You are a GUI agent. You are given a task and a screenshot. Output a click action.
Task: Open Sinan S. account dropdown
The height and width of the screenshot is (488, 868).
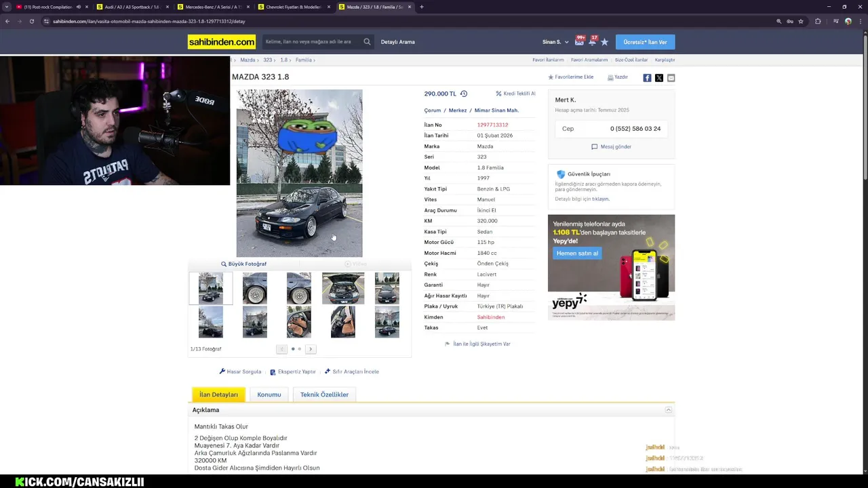555,42
